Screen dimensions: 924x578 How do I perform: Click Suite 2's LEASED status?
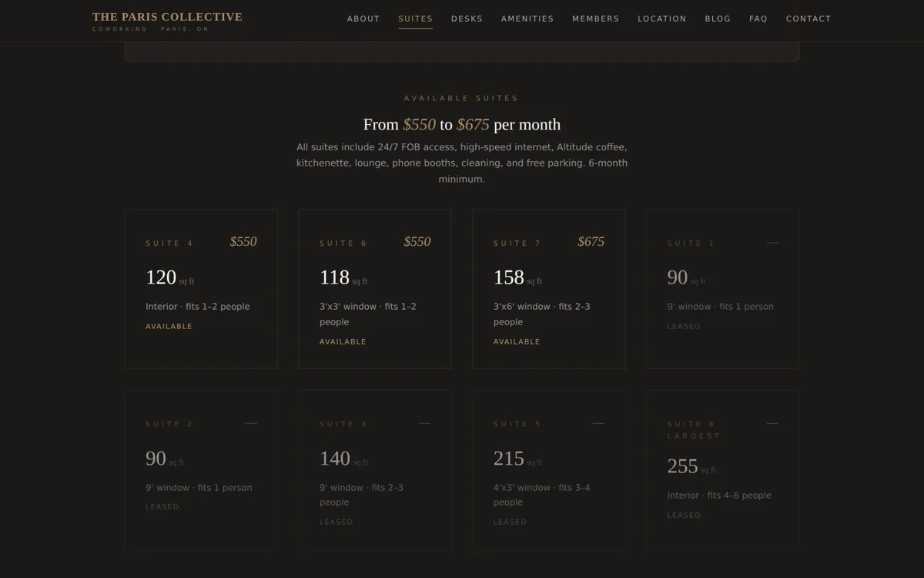pyautogui.click(x=162, y=507)
